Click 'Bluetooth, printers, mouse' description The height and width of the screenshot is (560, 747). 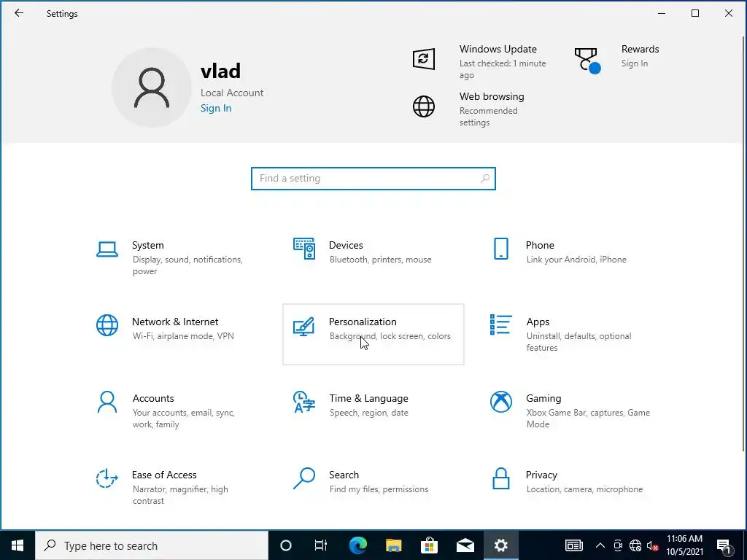click(x=381, y=260)
